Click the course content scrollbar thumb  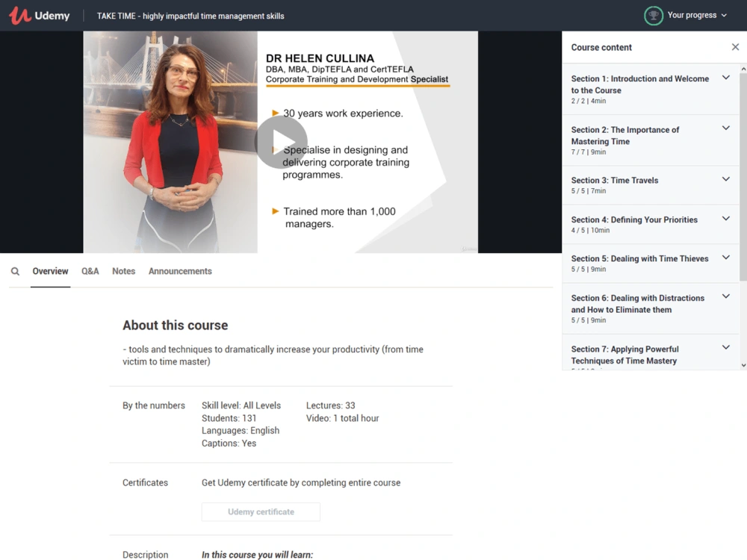pos(743,176)
